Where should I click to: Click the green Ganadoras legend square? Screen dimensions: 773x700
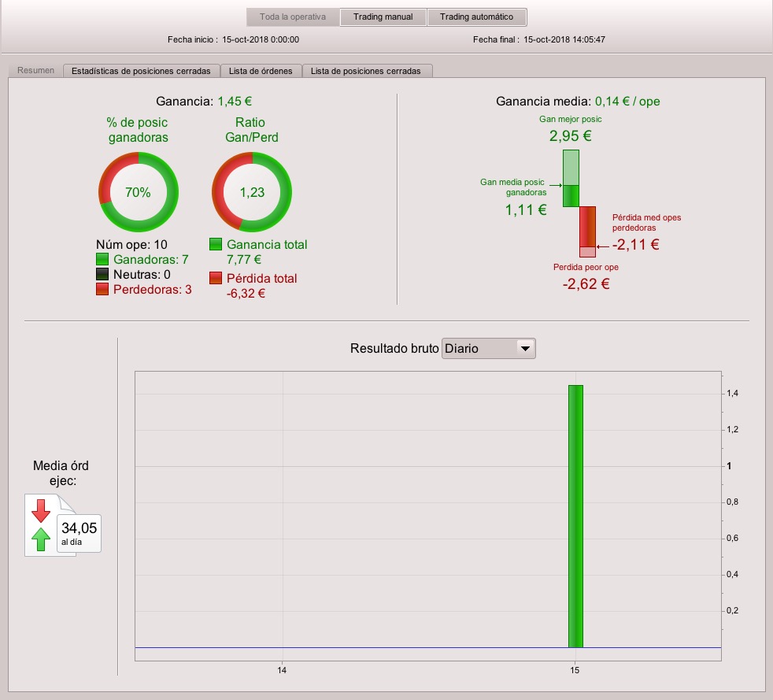(102, 259)
